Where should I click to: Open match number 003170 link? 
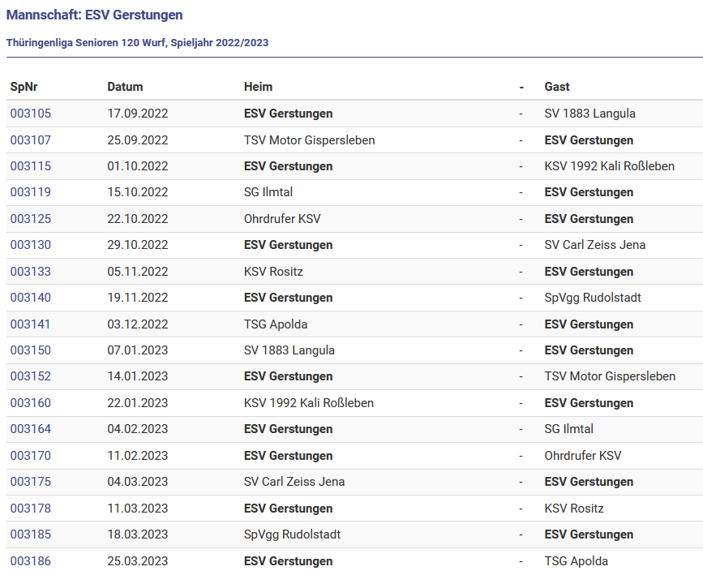coord(31,456)
